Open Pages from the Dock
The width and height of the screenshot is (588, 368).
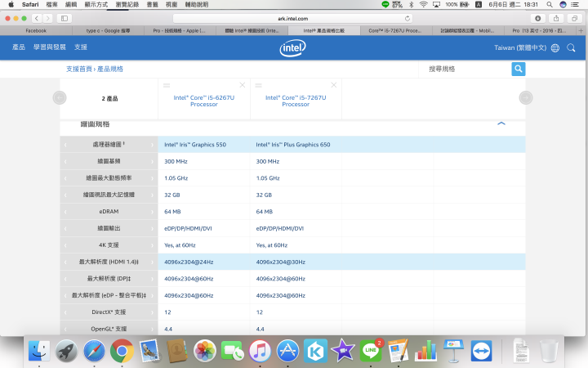(x=398, y=351)
